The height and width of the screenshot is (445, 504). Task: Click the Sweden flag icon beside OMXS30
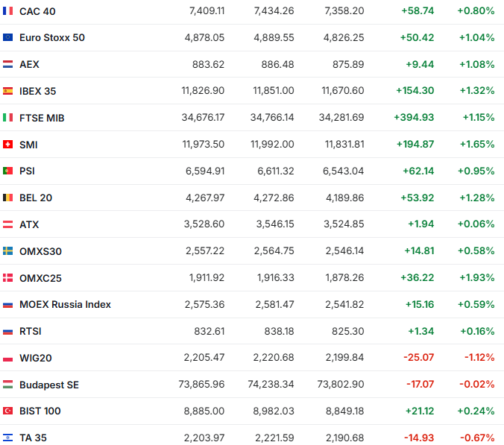[8, 251]
